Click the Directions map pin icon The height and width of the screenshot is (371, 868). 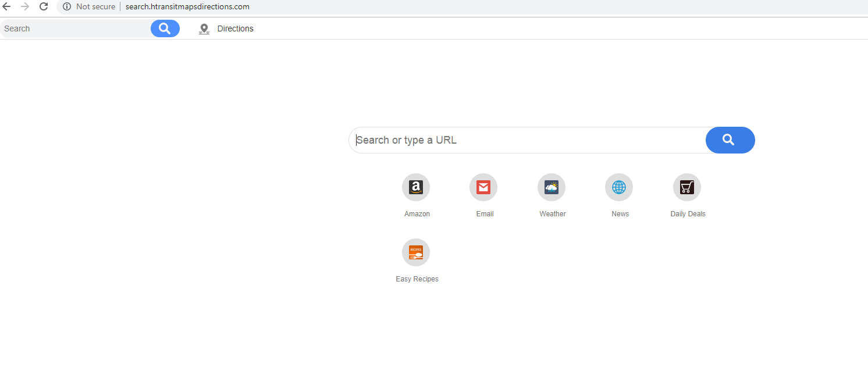[x=204, y=29]
